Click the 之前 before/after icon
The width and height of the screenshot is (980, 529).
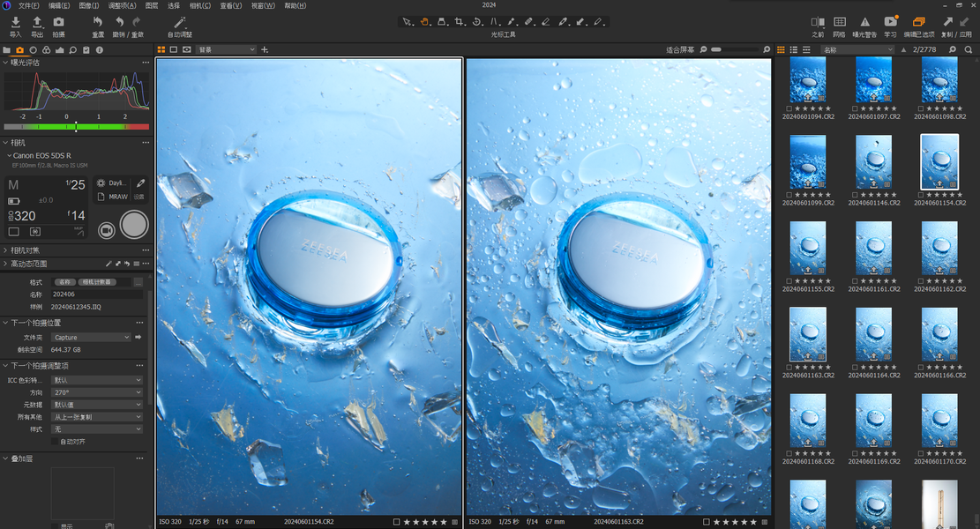point(818,23)
